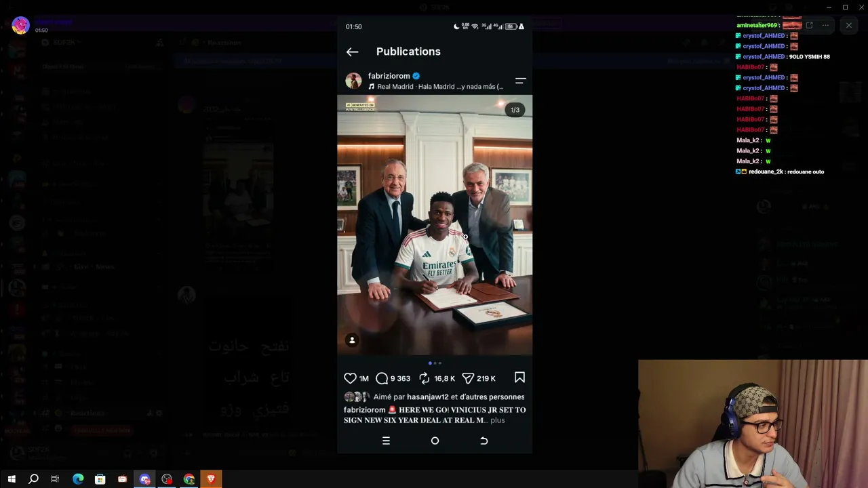Switch to Brave browser on the taskbar
The height and width of the screenshot is (488, 868).
pyautogui.click(x=211, y=479)
